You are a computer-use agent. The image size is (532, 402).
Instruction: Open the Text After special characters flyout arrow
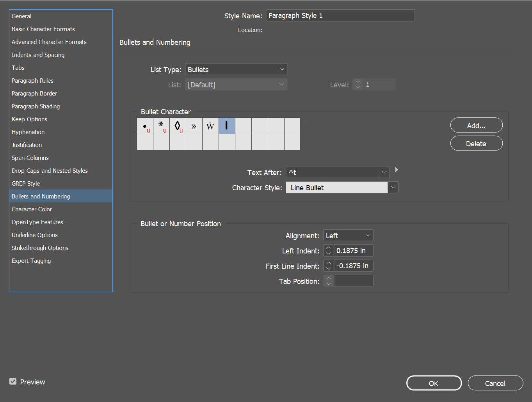click(397, 170)
